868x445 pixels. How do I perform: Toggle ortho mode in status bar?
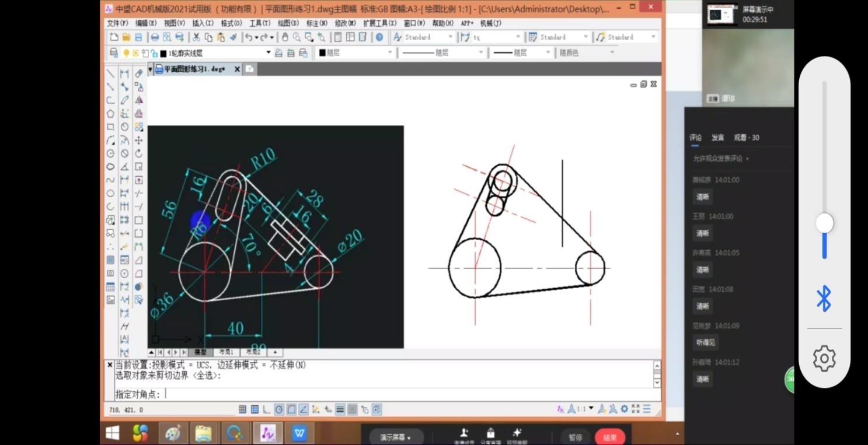267,409
